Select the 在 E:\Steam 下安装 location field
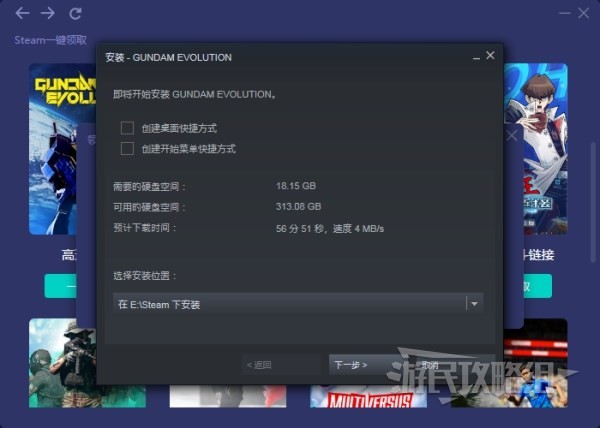The width and height of the screenshot is (600, 428). (x=298, y=304)
